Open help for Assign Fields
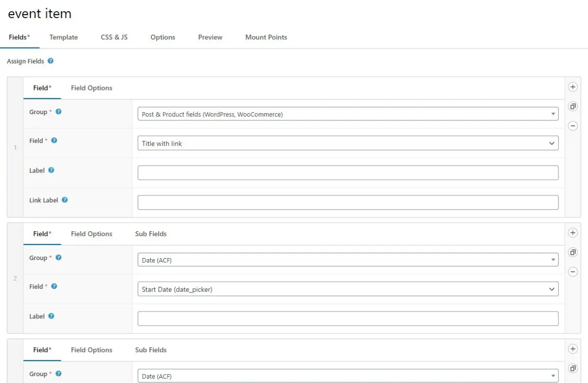588x383 pixels. pyautogui.click(x=49, y=61)
